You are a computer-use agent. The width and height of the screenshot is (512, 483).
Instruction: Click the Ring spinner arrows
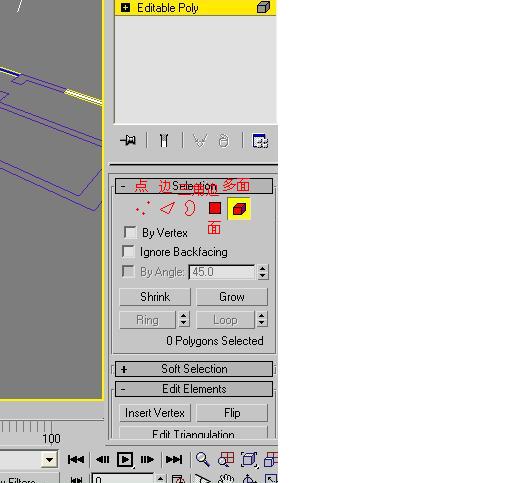coord(184,319)
